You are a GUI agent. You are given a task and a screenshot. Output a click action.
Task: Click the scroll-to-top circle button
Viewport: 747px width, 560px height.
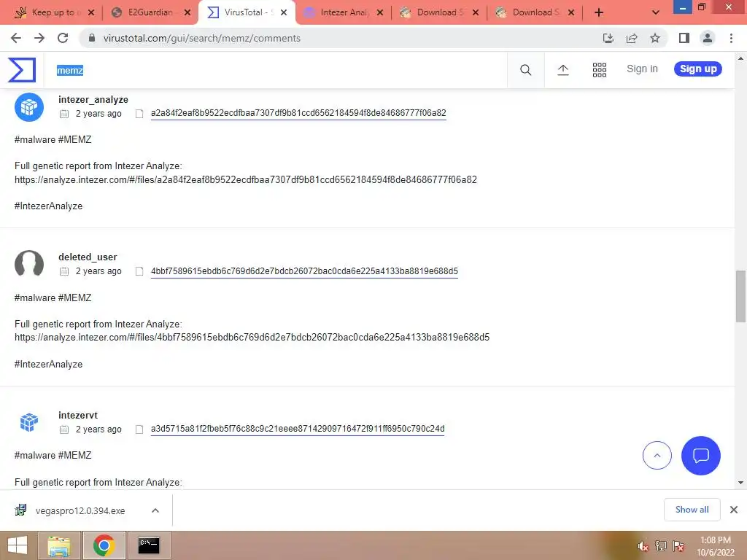657,456
